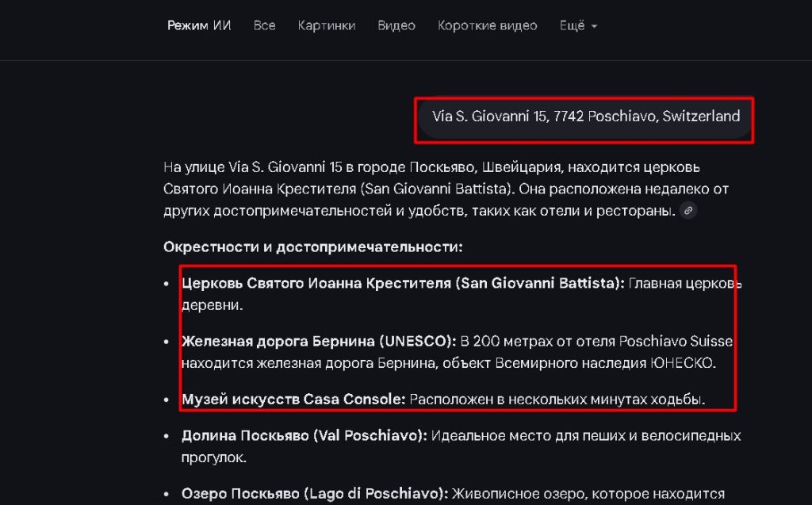Screen dimensions: 812x505
Task: Select the Короткие видео tab
Action: point(488,25)
